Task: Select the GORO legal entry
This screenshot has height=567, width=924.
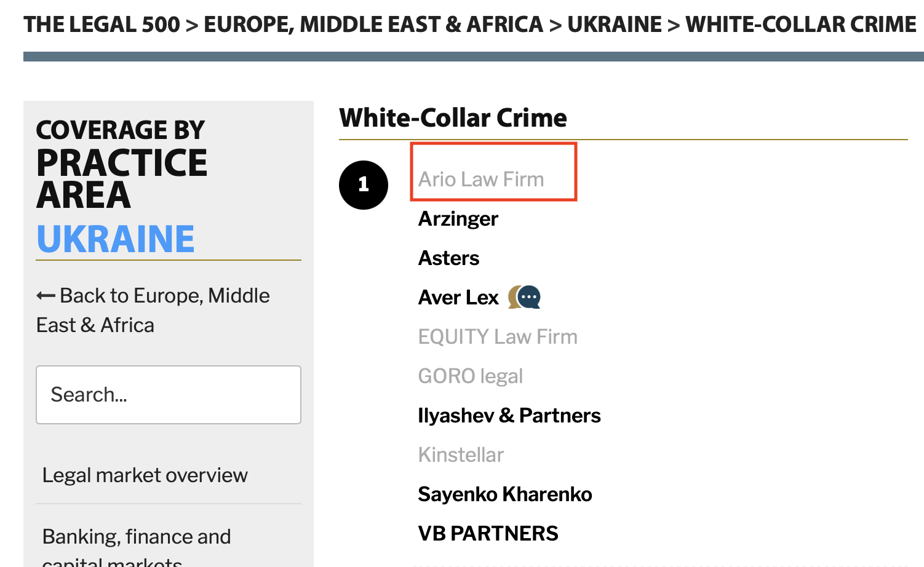Action: coord(471,376)
